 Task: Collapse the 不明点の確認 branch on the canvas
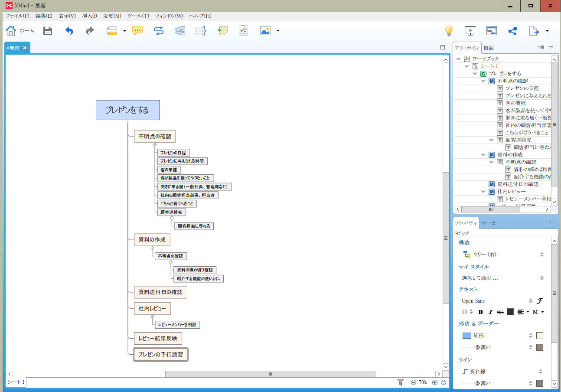155,144
